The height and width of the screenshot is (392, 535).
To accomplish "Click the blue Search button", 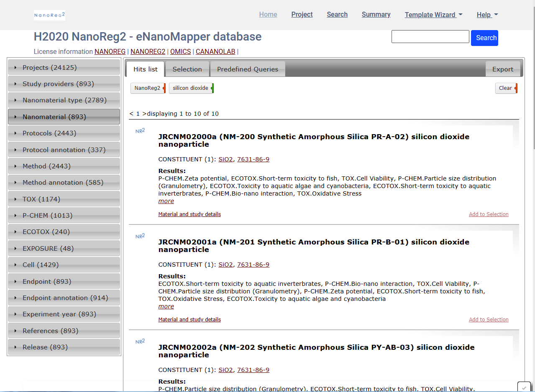I will pyautogui.click(x=484, y=38).
